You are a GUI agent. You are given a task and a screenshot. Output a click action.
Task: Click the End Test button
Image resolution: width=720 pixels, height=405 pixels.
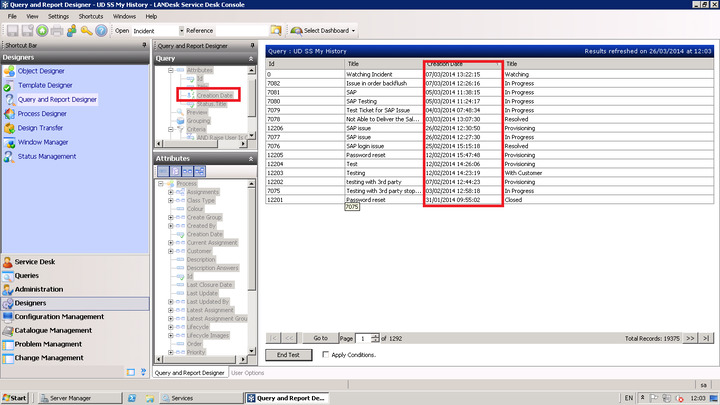[288, 355]
